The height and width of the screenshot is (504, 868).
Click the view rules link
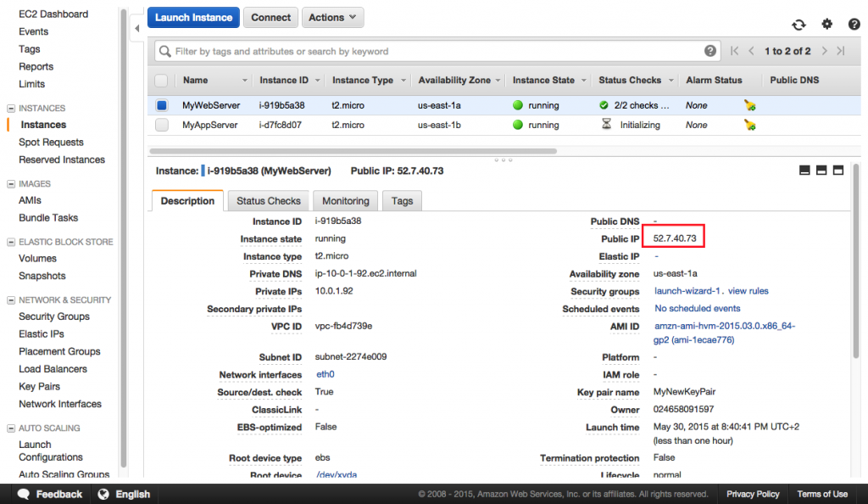(748, 291)
